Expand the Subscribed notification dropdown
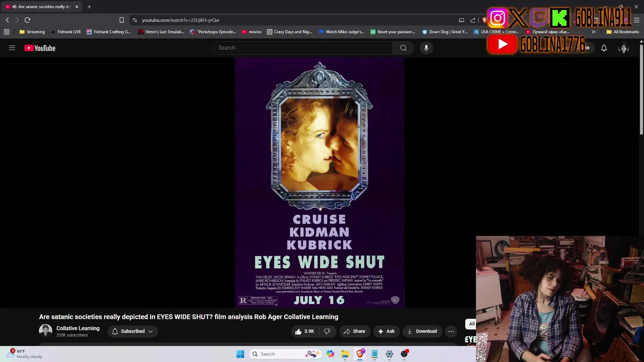 [x=132, y=331]
